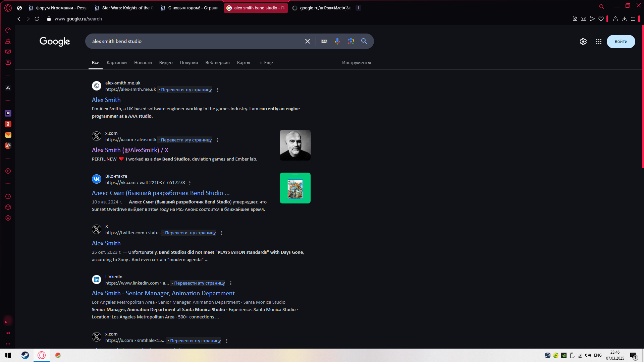
Task: Click the browser Reload button
Action: pos(37,19)
